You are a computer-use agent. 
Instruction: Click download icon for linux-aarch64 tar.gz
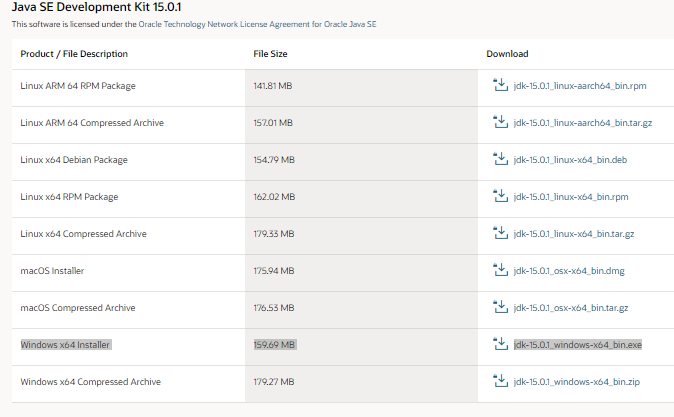tap(500, 122)
